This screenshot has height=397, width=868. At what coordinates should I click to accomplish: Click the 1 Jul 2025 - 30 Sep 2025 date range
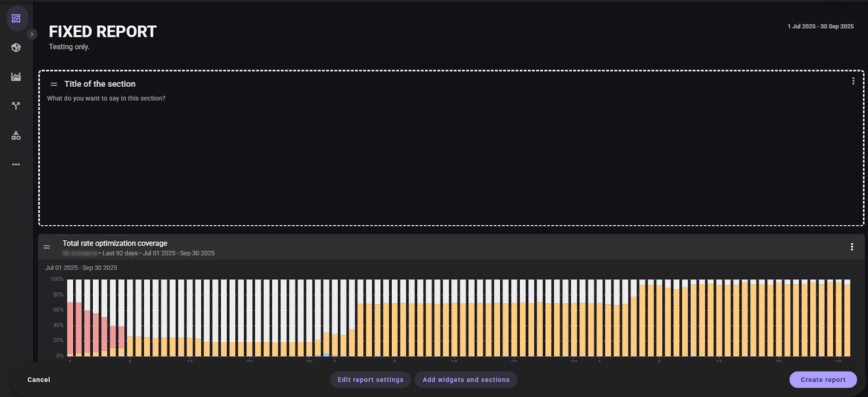(x=821, y=26)
